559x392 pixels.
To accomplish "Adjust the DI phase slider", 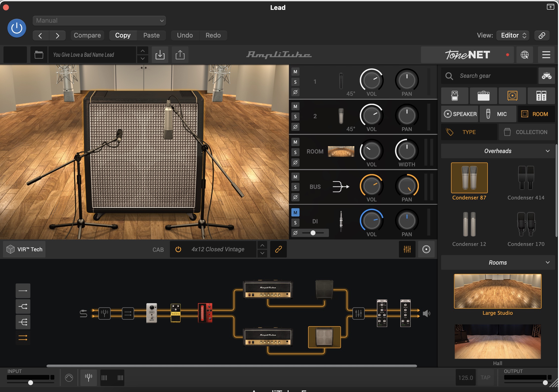I will click(x=313, y=233).
